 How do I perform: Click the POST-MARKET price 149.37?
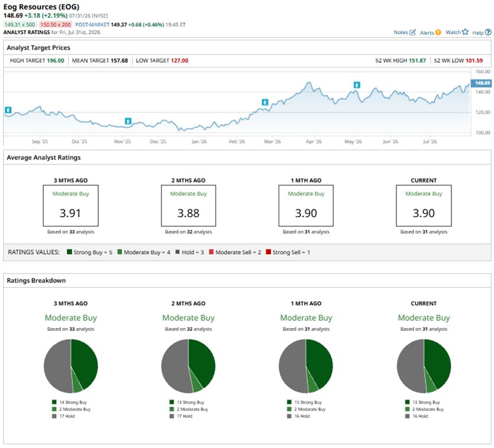119,25
